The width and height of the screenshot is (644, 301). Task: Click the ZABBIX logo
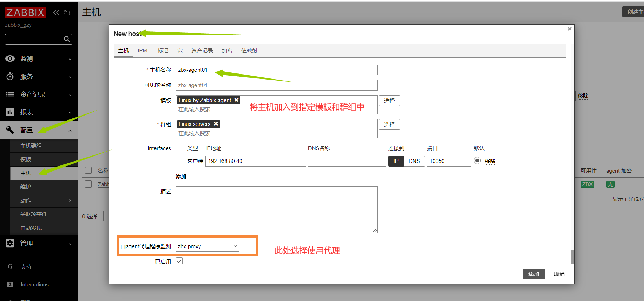[x=25, y=12]
